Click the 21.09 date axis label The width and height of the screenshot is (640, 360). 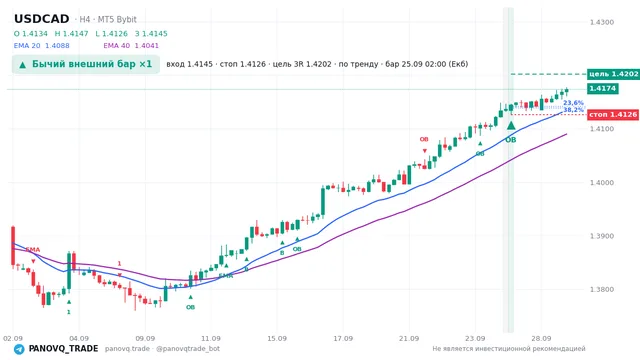409,339
